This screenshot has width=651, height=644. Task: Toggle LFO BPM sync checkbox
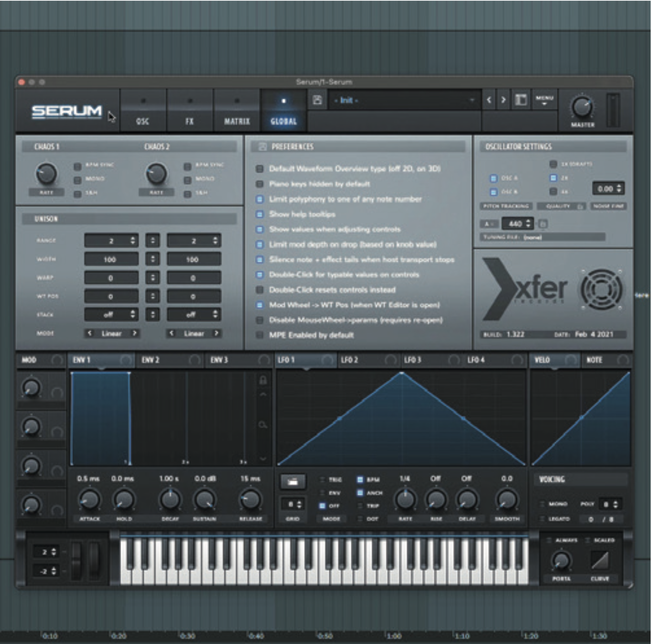360,480
